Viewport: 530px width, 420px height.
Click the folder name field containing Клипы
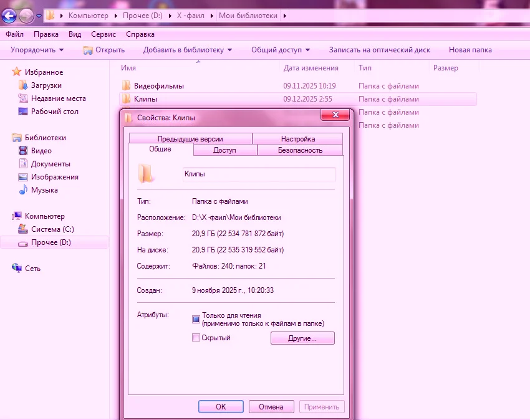pos(259,174)
